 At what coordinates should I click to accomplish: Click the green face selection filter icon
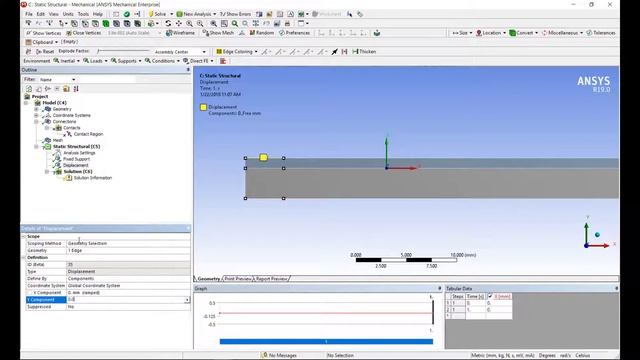(106, 23)
